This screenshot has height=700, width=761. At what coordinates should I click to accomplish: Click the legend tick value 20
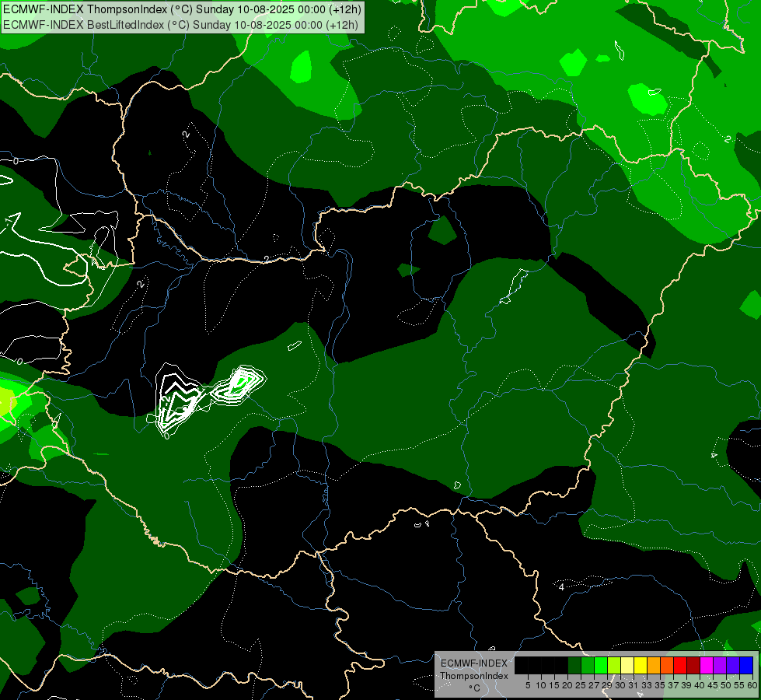click(567, 685)
